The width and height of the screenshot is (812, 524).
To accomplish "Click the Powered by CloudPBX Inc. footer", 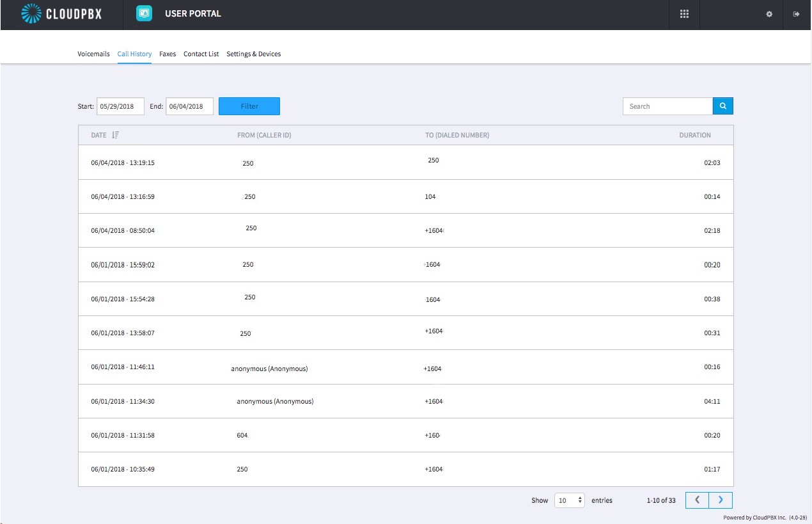I will coord(766,518).
